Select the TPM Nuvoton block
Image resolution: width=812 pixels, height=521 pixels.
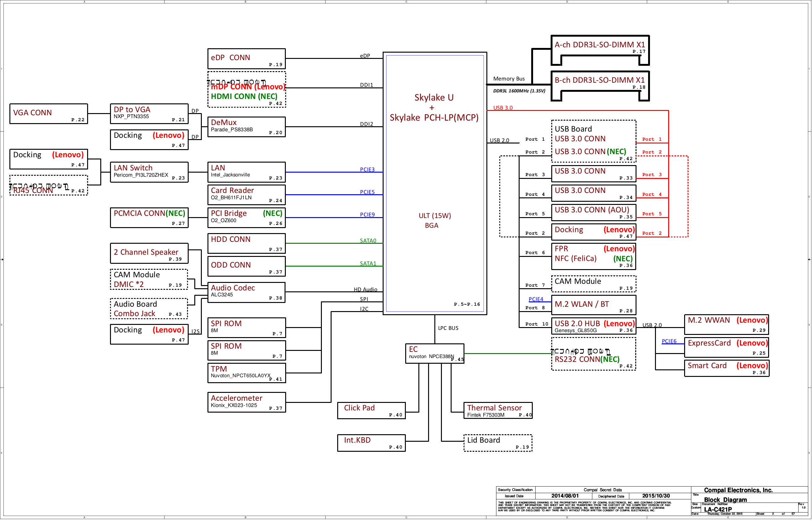(246, 373)
